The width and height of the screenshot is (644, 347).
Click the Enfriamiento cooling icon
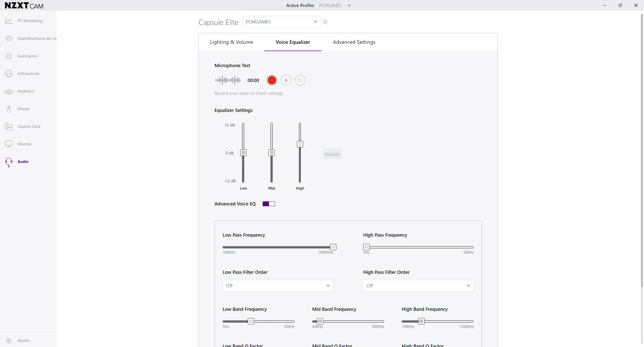(9, 74)
